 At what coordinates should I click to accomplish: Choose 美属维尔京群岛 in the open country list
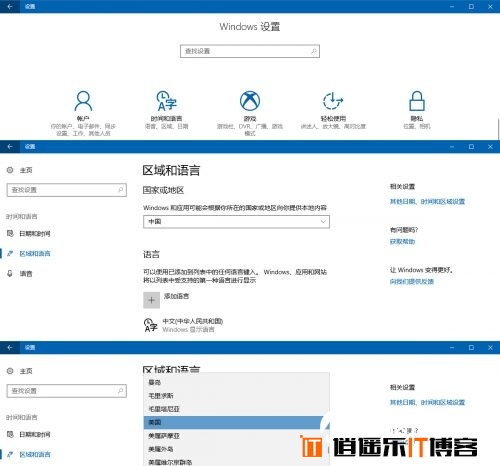[236, 462]
